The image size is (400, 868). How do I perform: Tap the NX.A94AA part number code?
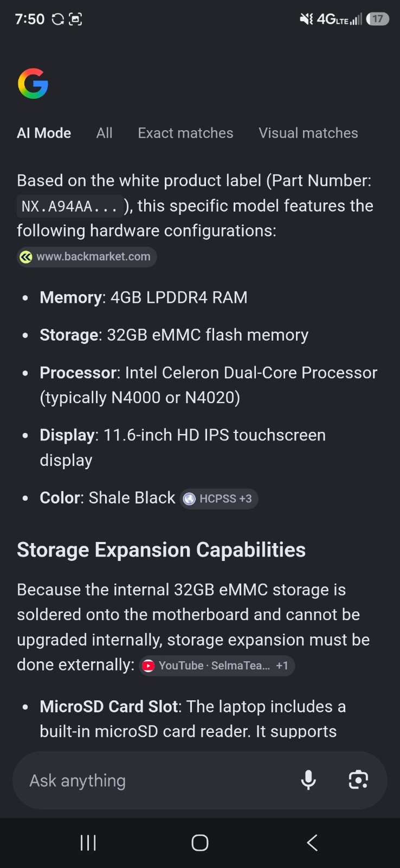click(x=69, y=206)
